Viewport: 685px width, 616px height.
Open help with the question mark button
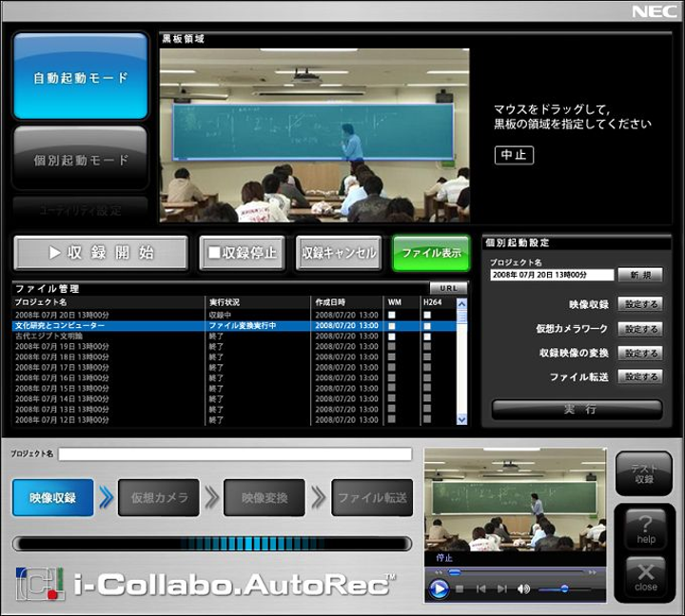(646, 529)
